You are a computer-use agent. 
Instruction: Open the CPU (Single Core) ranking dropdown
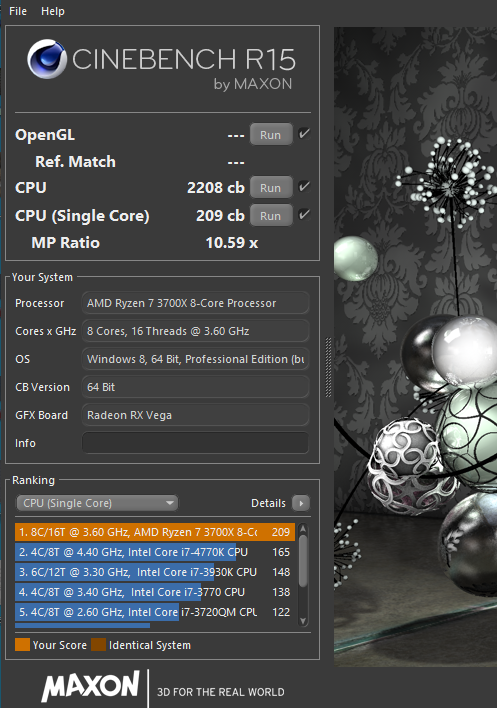[x=97, y=503]
